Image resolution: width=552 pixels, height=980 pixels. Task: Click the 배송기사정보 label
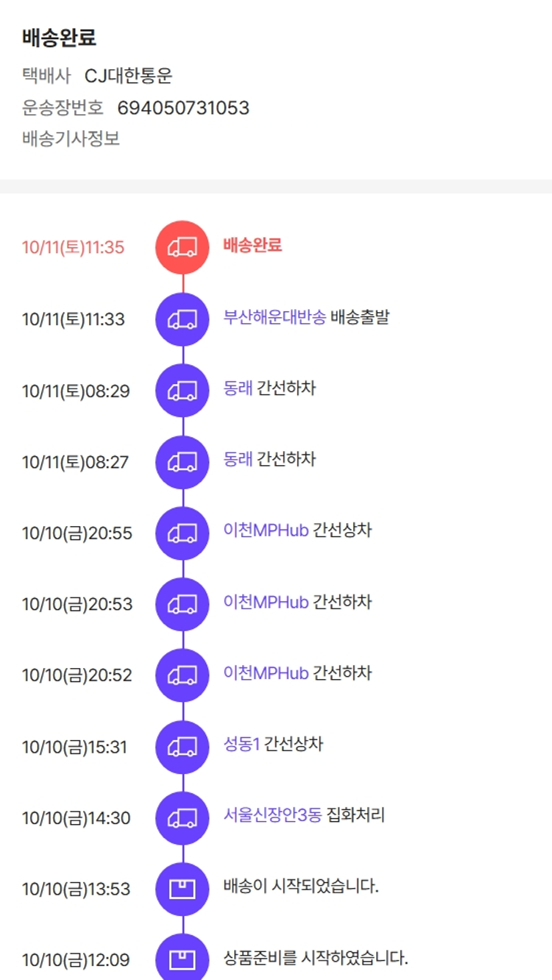(71, 138)
